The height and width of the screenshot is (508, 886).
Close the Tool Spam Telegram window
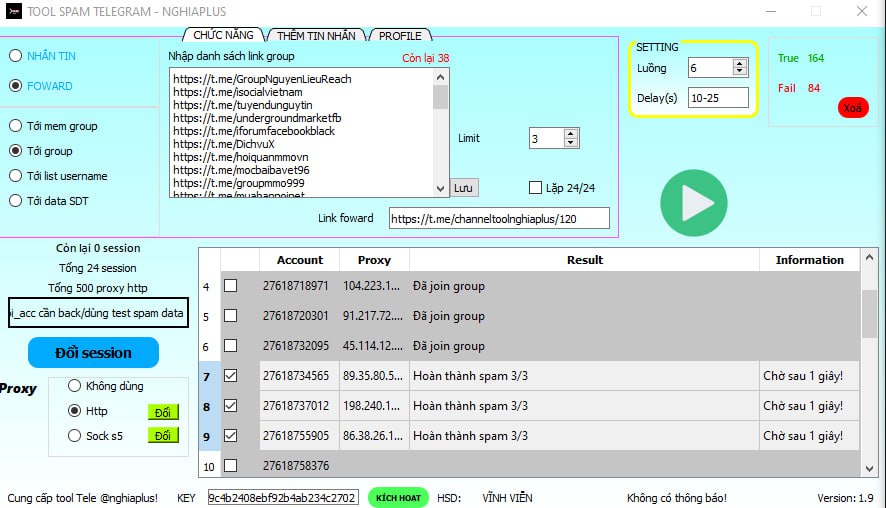click(862, 11)
